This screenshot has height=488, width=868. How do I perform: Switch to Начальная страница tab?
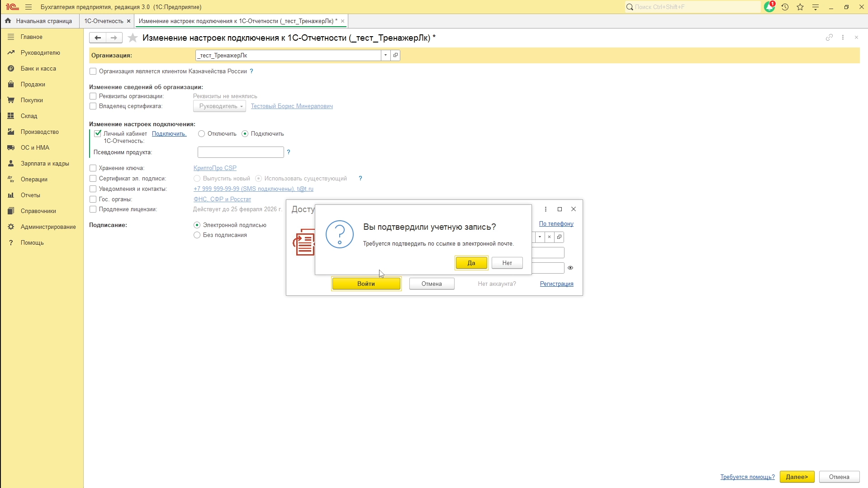coord(39,21)
